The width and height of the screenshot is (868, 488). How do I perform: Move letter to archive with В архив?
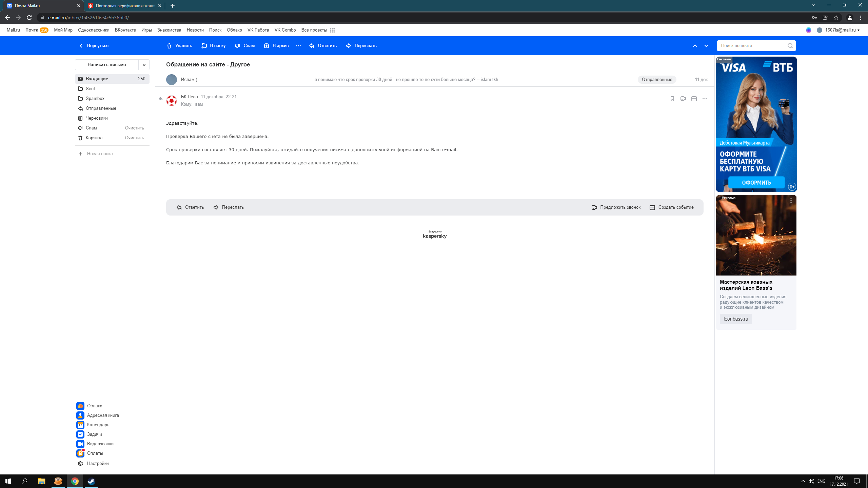coord(276,46)
